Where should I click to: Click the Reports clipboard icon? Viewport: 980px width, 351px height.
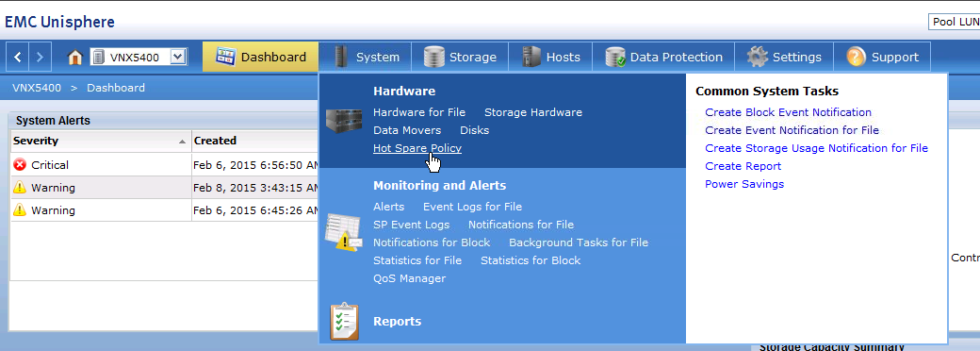[344, 322]
